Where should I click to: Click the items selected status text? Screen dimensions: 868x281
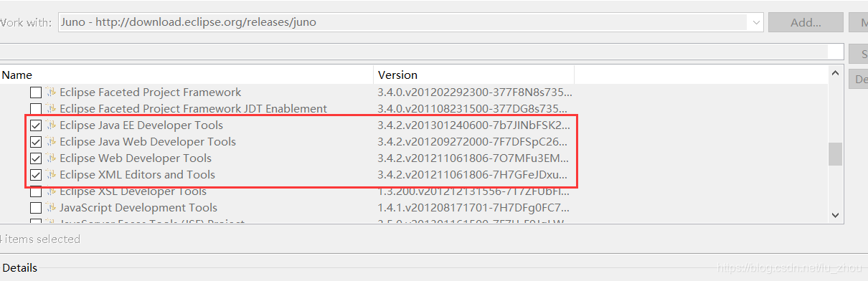click(x=40, y=239)
